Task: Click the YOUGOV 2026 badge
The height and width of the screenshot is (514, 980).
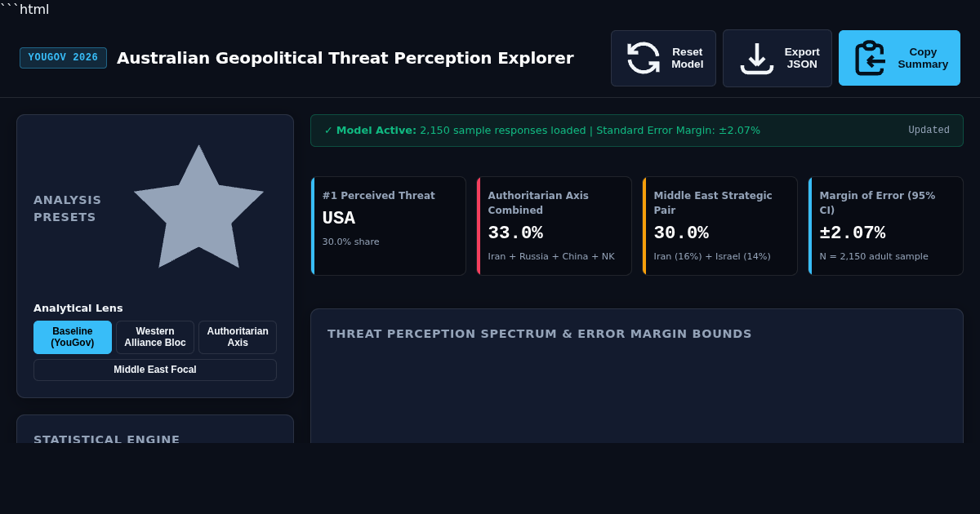Action: (63, 58)
